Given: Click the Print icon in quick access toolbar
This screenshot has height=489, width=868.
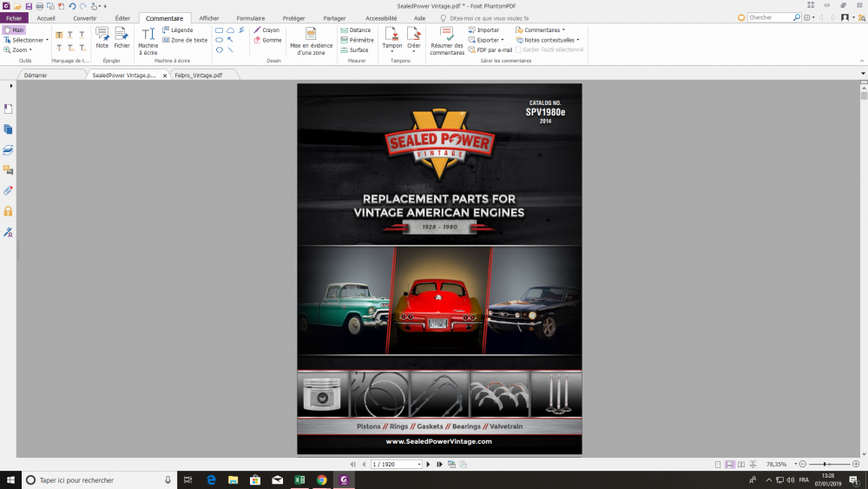Looking at the screenshot, I should click(39, 6).
